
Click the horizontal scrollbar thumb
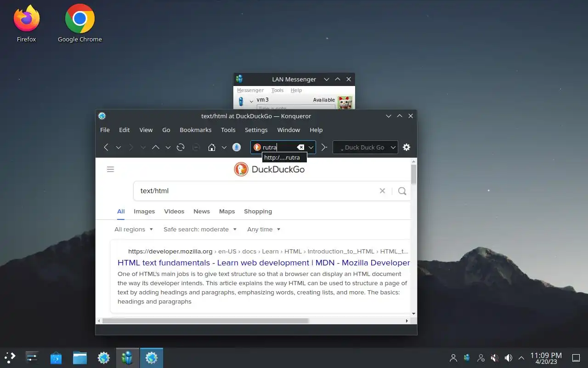[206, 321]
